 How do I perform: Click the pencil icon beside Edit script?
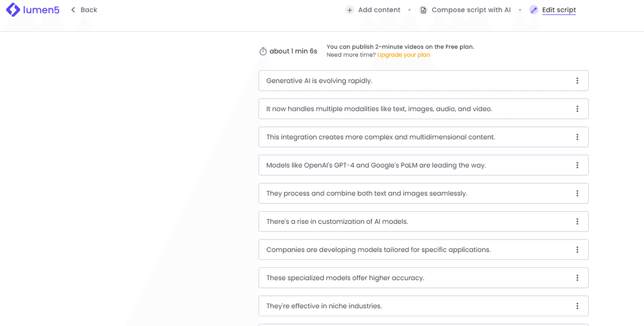pos(533,10)
